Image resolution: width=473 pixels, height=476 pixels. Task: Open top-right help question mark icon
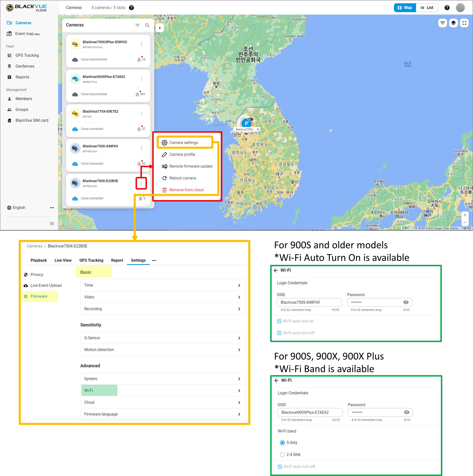[447, 8]
